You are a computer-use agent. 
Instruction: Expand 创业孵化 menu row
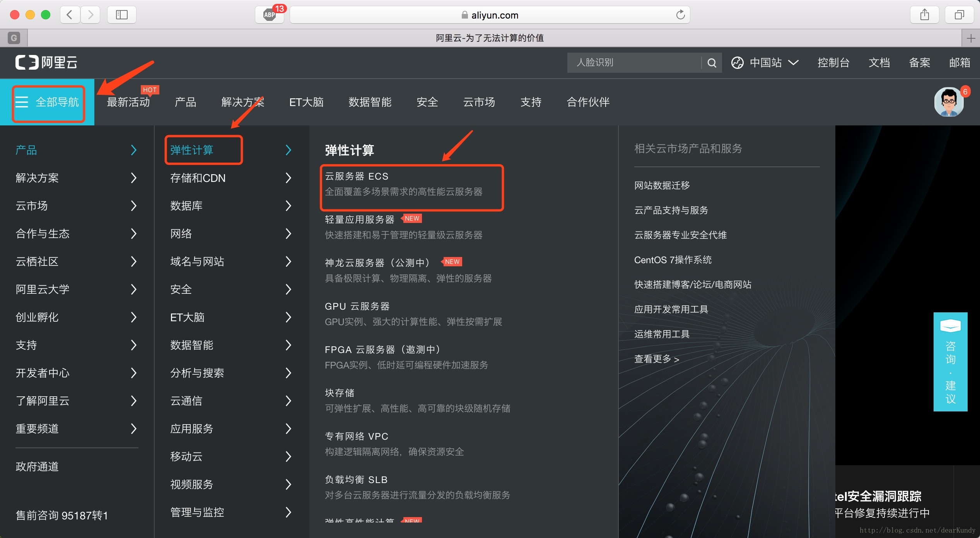(x=77, y=317)
